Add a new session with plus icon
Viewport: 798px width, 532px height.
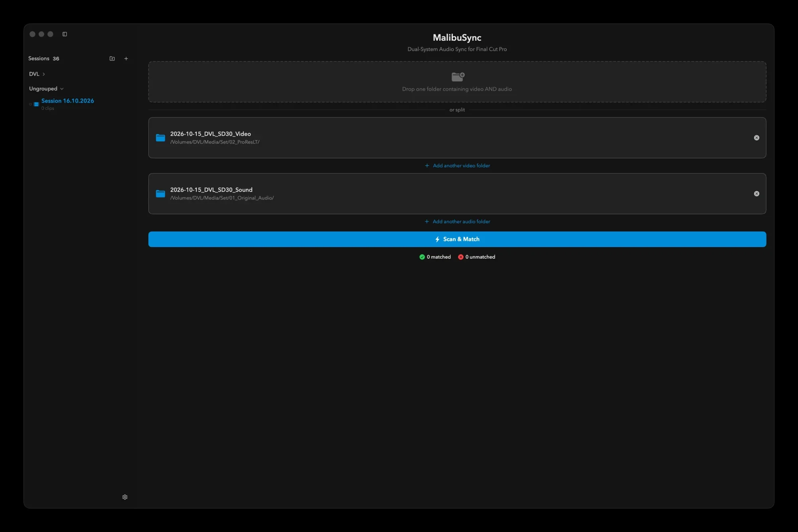click(126, 59)
